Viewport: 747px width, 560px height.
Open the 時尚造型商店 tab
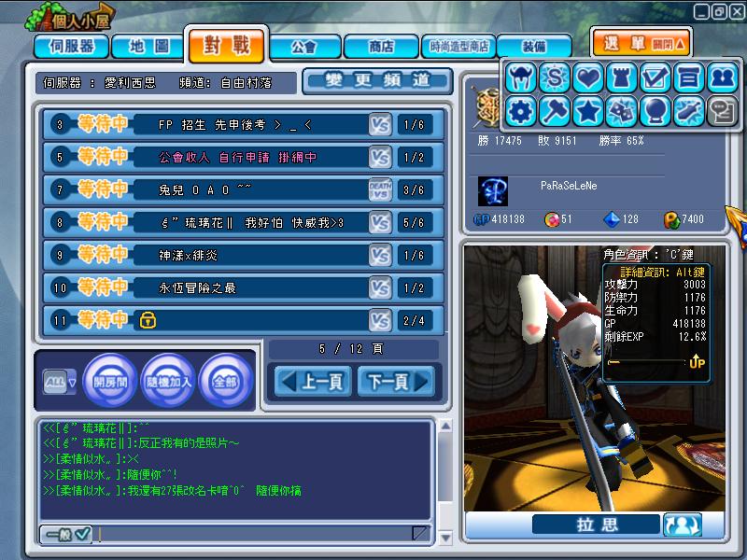tap(458, 47)
